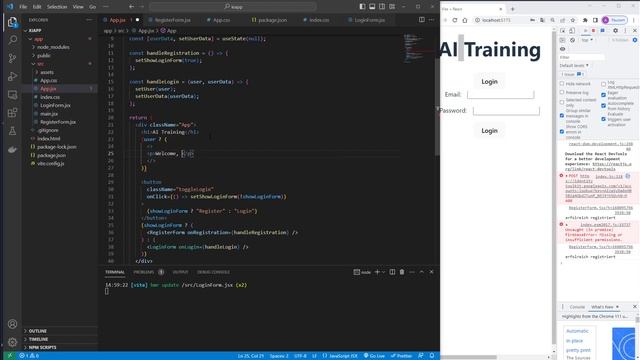
Task: Open the top context dropdown in DevTools
Action: click(587, 40)
